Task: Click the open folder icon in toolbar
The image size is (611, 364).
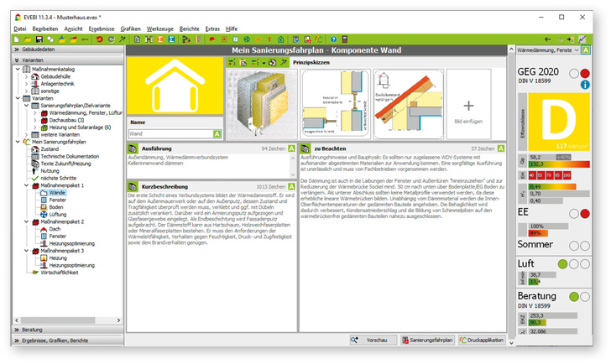Action: point(28,39)
